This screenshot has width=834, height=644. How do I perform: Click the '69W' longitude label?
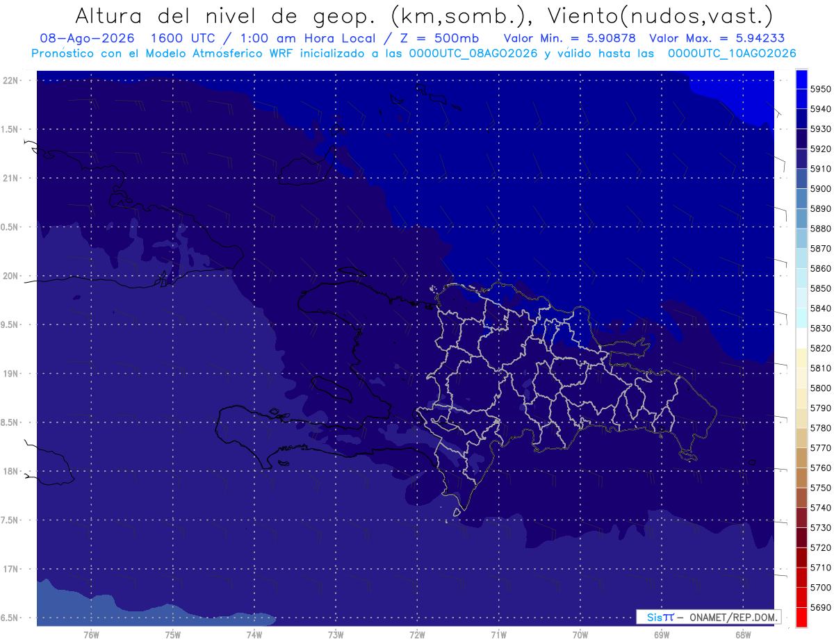coord(662,634)
